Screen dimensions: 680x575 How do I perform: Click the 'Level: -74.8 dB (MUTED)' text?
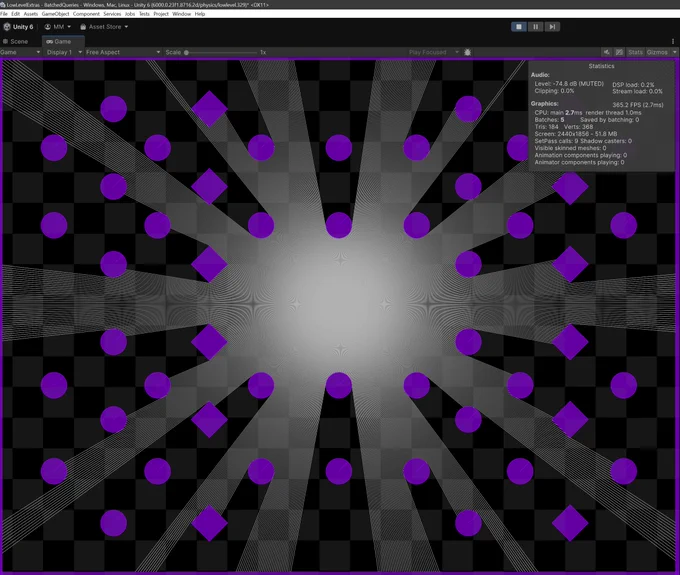coord(569,84)
